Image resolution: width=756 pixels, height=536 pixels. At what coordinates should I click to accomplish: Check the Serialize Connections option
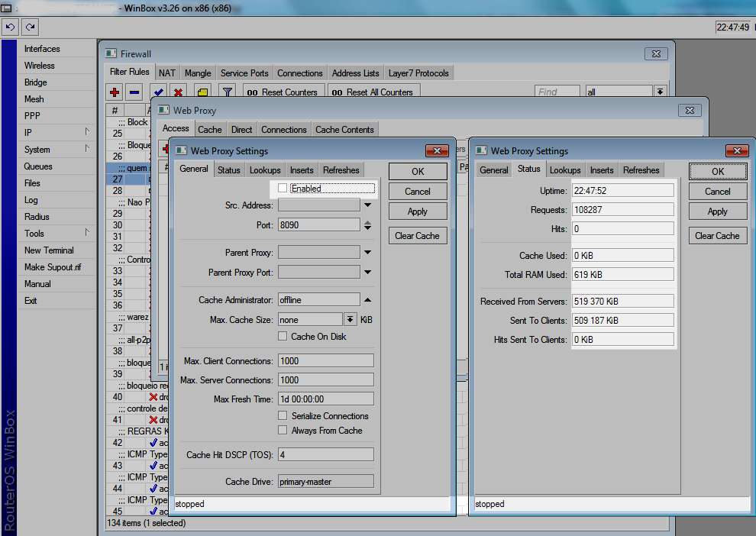(283, 416)
